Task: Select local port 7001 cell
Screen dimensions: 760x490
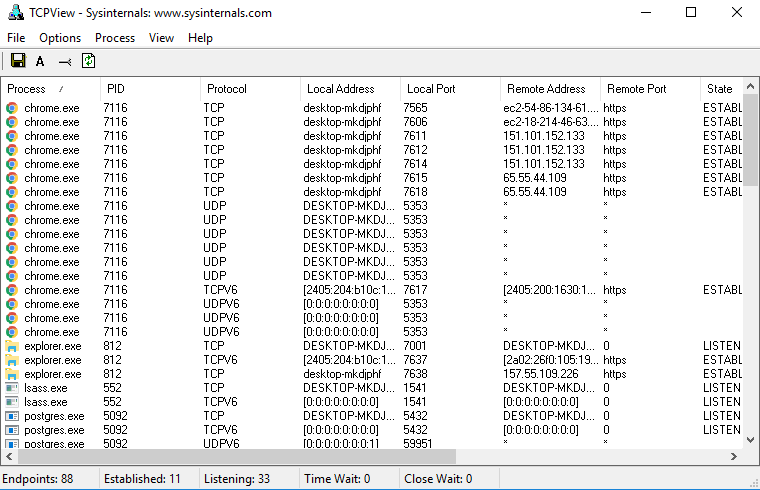Action: pyautogui.click(x=415, y=346)
